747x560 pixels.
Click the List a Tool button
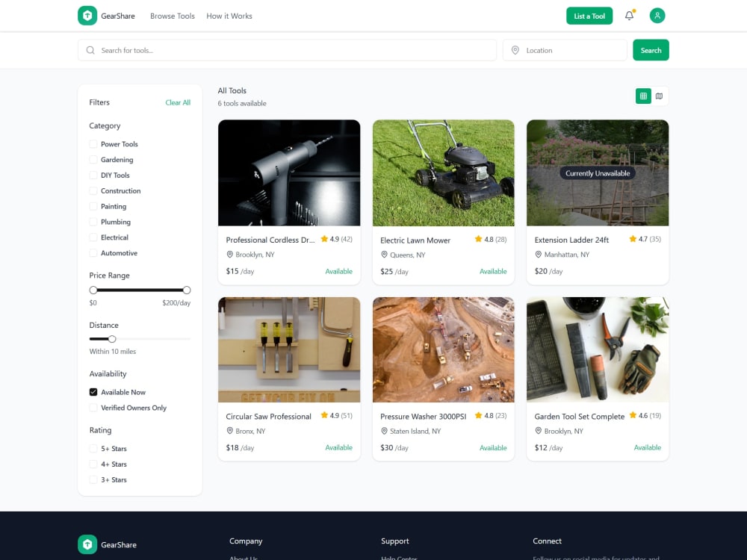click(x=589, y=16)
